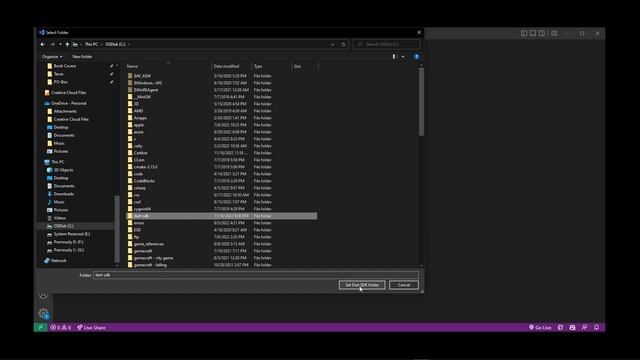Image resolution: width=640 pixels, height=360 pixels.
Task: Cancel the Select Folder dialog
Action: 404,285
